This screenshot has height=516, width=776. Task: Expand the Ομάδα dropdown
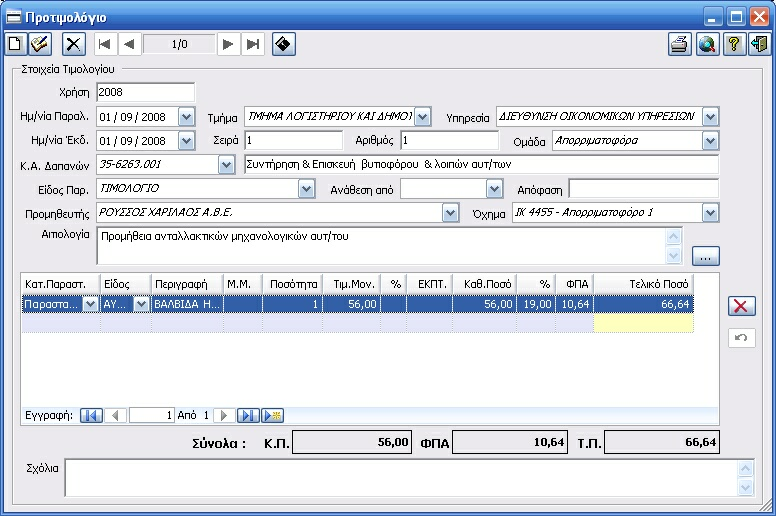pyautogui.click(x=710, y=141)
